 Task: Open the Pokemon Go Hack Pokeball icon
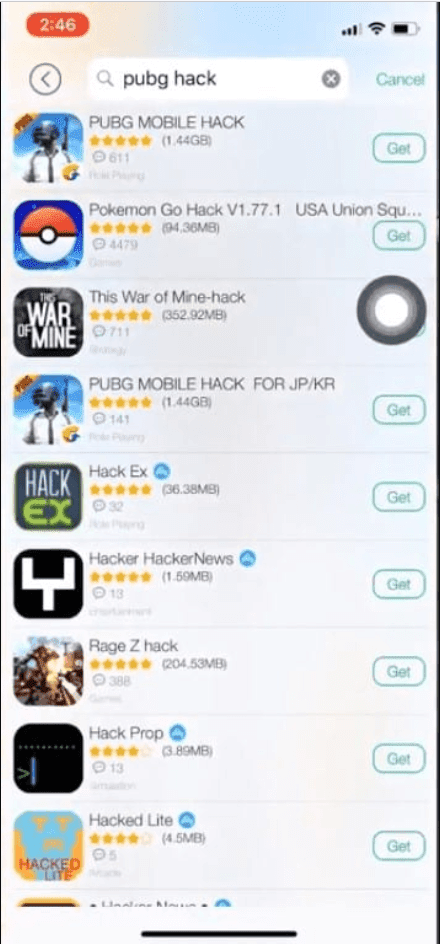coord(48,235)
